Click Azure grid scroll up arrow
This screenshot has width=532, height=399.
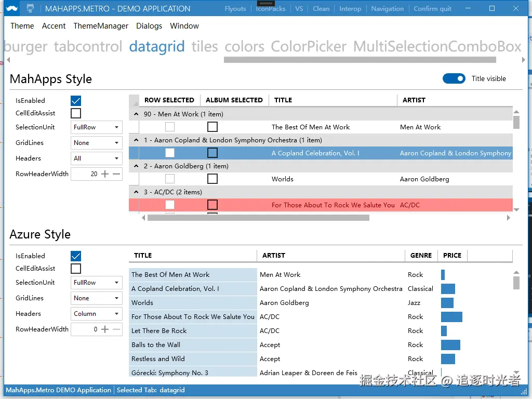click(x=516, y=272)
